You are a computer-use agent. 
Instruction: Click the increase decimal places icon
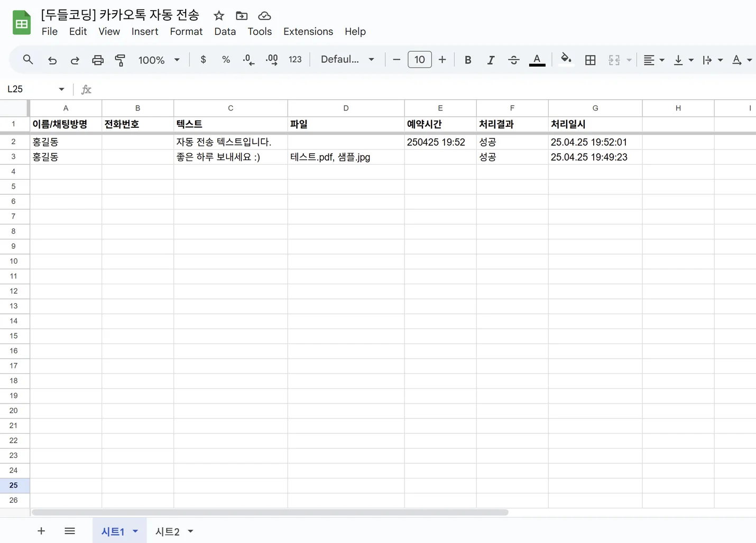point(272,60)
